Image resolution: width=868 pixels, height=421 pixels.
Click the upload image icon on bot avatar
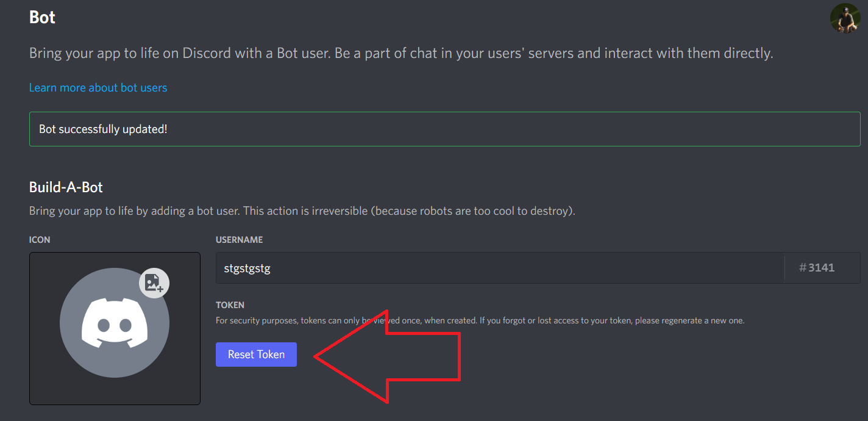click(154, 282)
